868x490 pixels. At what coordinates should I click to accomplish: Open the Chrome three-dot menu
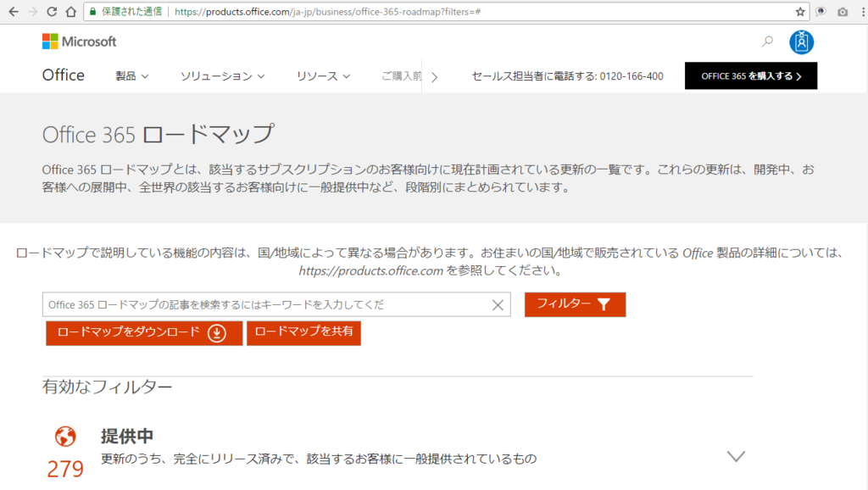click(x=864, y=12)
